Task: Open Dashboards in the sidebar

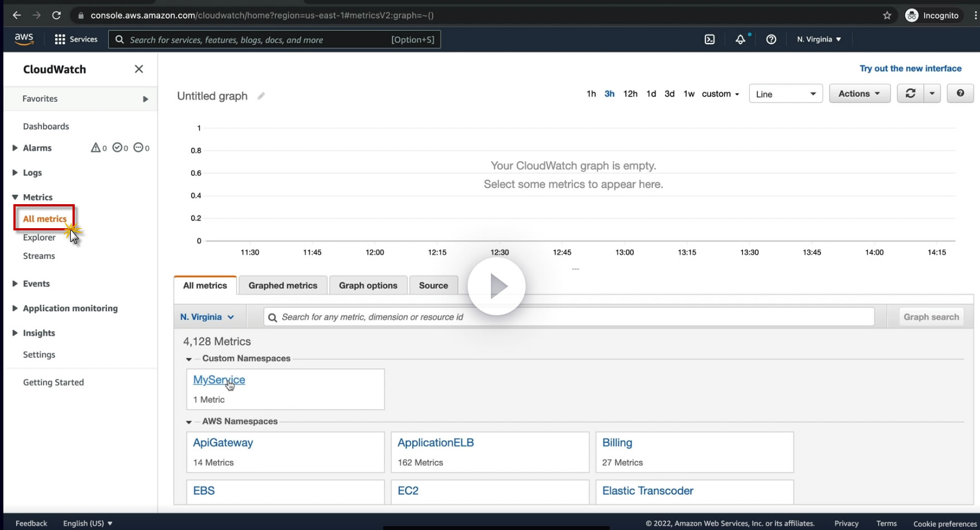Action: [46, 126]
